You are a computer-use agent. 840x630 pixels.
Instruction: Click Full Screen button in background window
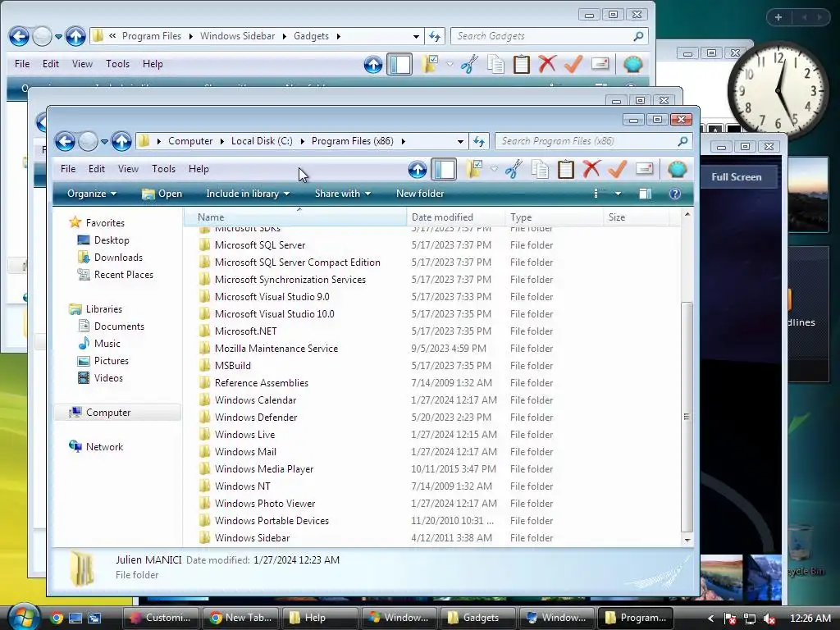tap(737, 177)
